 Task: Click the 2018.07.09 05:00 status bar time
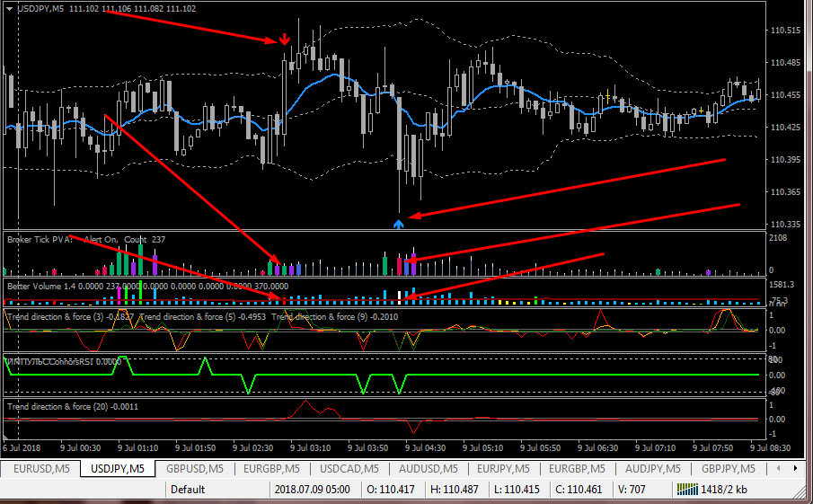pos(312,490)
